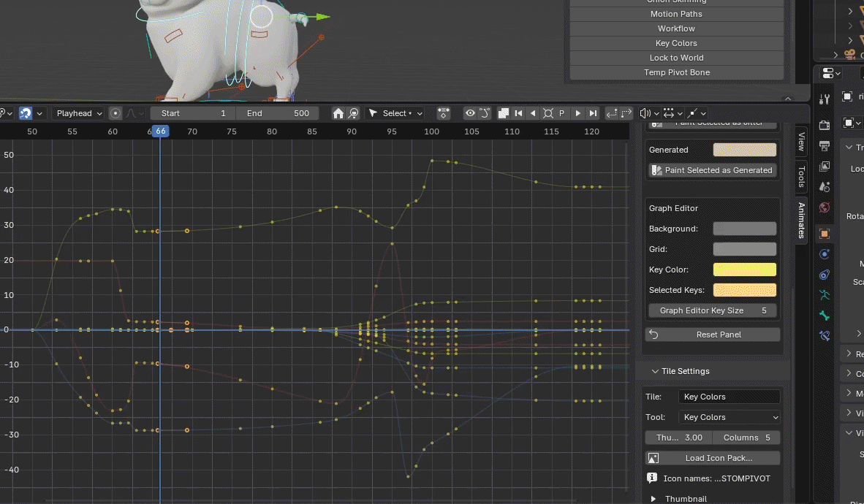
Task: Open the Playhead dropdown
Action: 79,113
